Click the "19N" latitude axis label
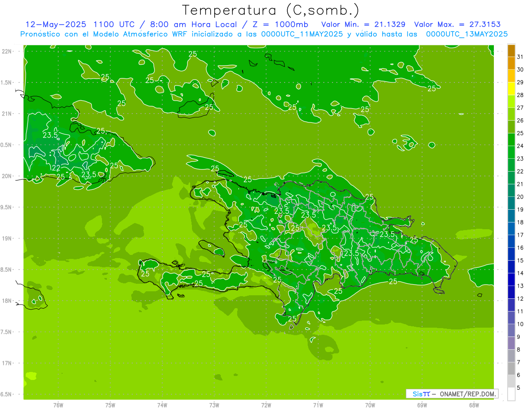532x411 pixels. [x=7, y=239]
